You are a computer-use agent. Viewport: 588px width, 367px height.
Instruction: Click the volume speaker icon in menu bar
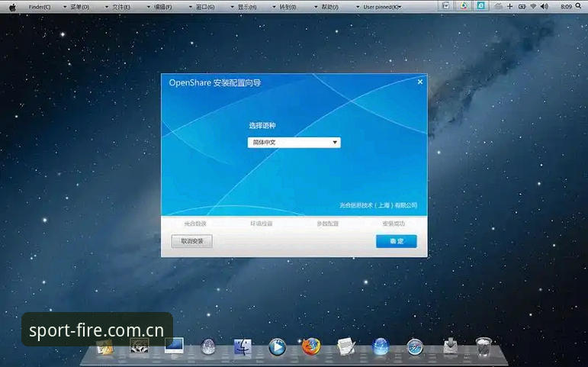pyautogui.click(x=545, y=6)
